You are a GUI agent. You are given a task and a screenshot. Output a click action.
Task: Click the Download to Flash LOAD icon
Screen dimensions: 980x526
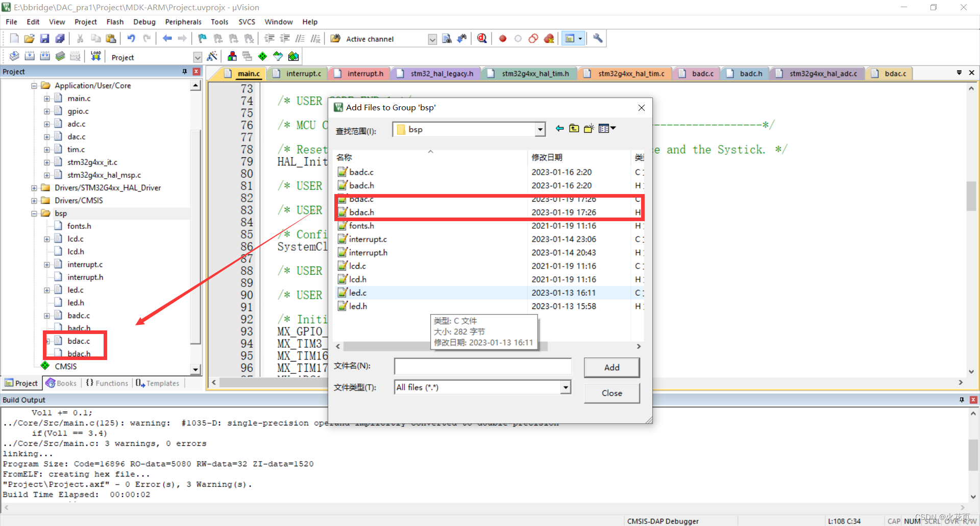click(x=95, y=56)
